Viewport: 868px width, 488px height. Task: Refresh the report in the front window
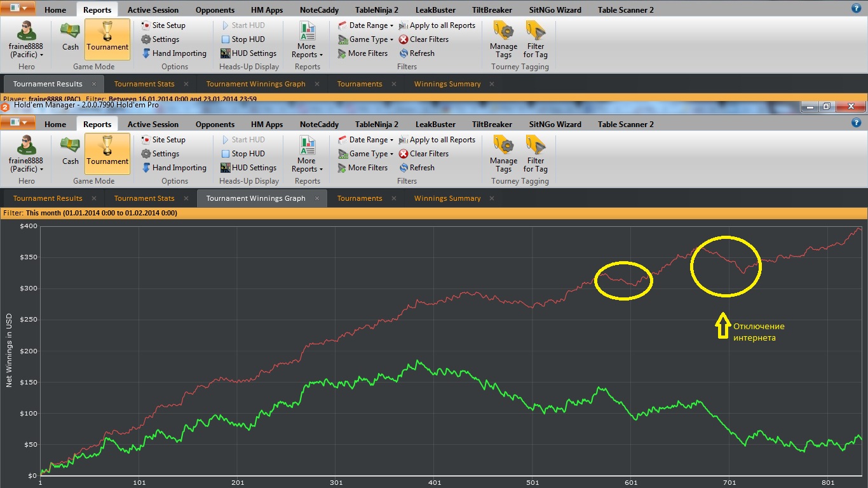[x=417, y=168]
